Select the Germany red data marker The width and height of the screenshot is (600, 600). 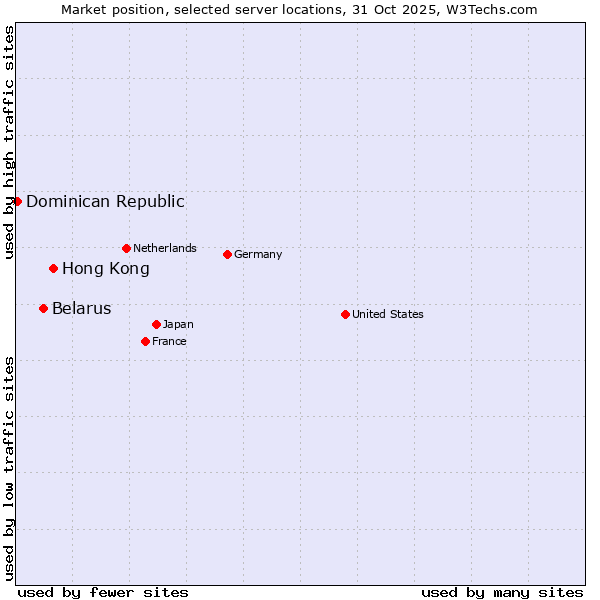(227, 254)
